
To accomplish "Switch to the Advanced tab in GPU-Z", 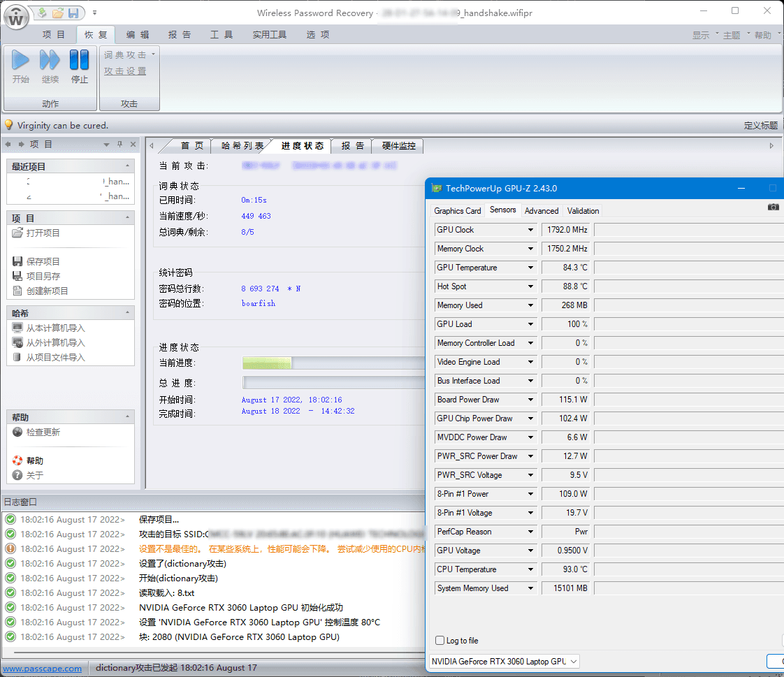I will coord(542,210).
